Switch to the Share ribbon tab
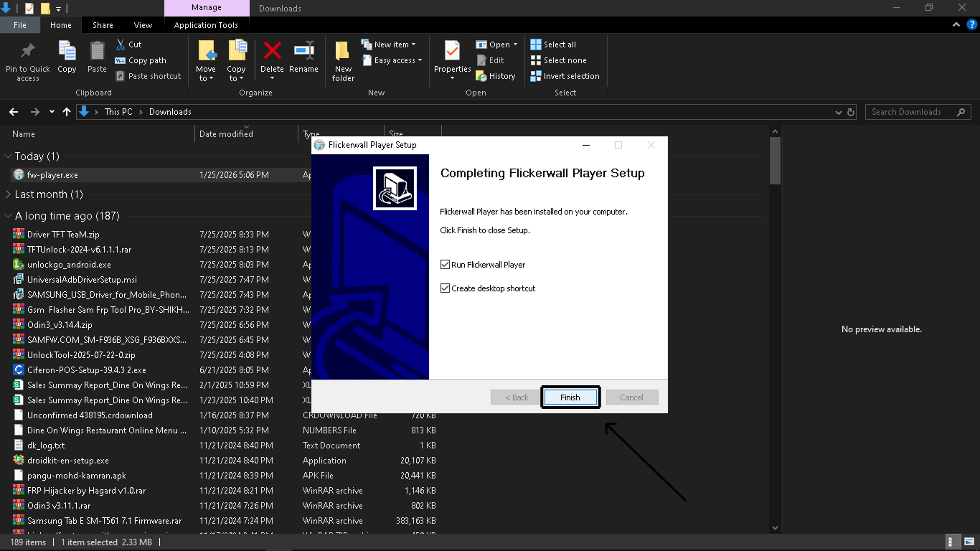The image size is (980, 551). click(x=103, y=25)
